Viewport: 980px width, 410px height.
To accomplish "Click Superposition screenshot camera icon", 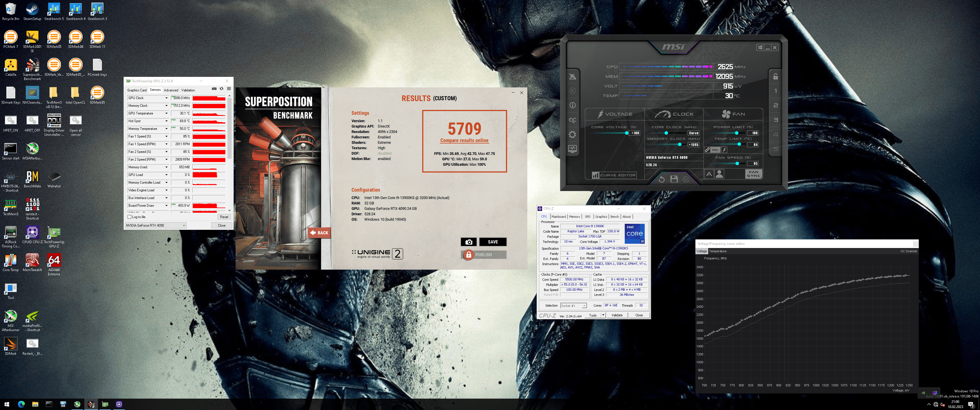I will 468,242.
